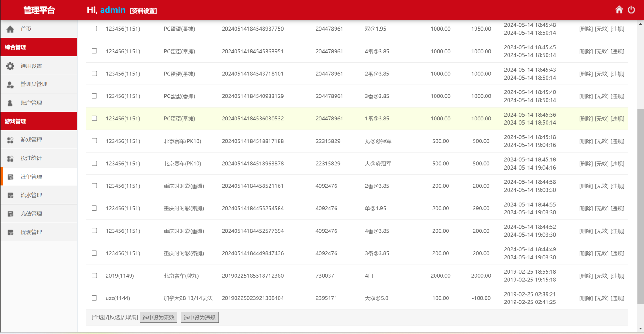Select the checkbox for uzz(1144) row
Viewport: 644px width, 334px height.
[94, 298]
